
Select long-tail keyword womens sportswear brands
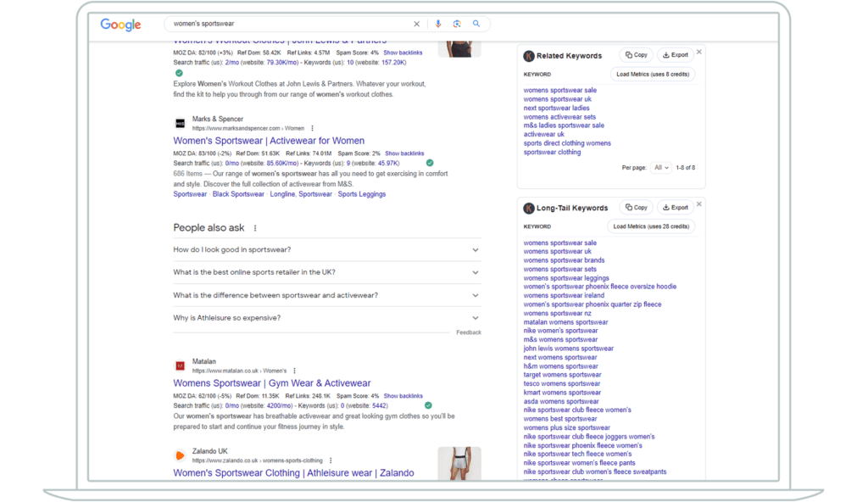[x=564, y=260]
